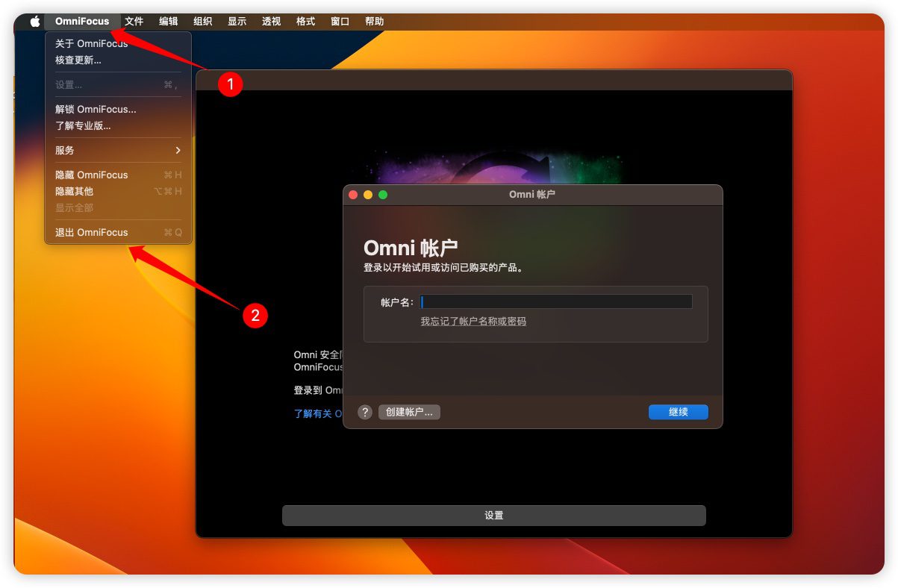Close the Omni 帐户 dialog window
Screen dimensions: 898x588
click(x=354, y=195)
